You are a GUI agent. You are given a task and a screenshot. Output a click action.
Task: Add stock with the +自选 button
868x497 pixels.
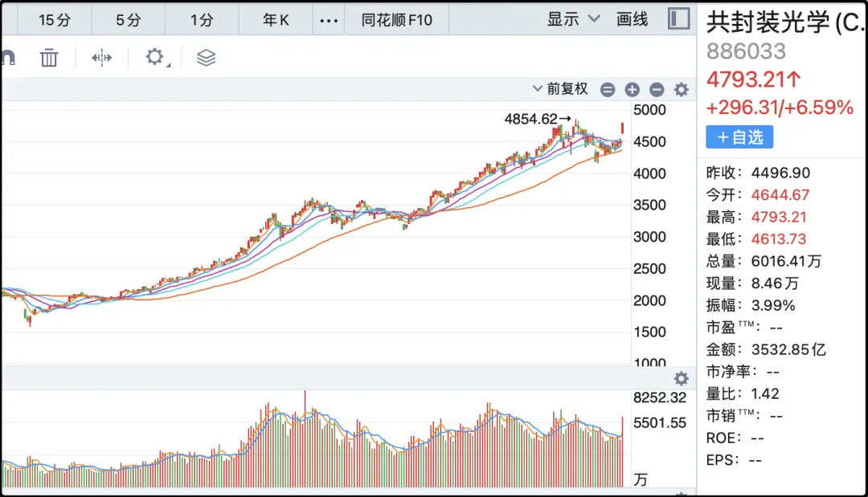[x=739, y=137]
